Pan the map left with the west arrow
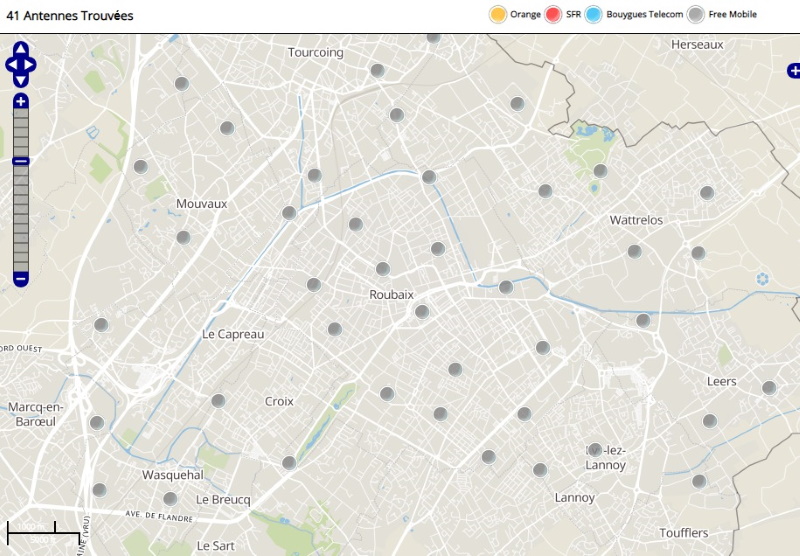 click(11, 65)
